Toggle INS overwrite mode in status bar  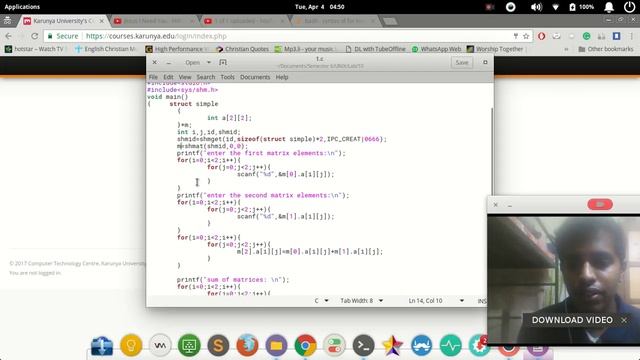(482, 301)
